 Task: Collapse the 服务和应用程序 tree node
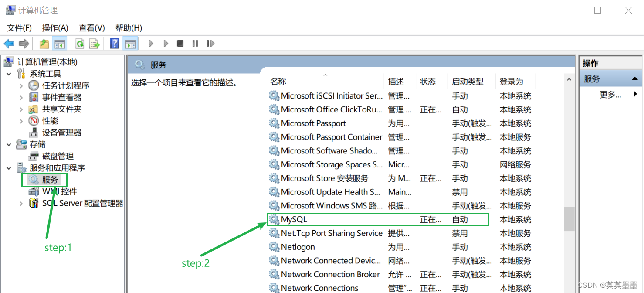[9, 168]
